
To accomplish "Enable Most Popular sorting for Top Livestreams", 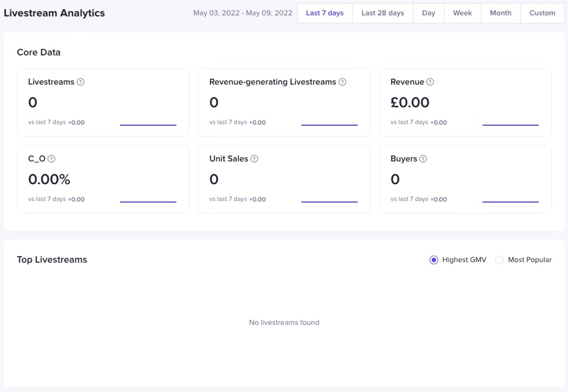I will [x=499, y=260].
